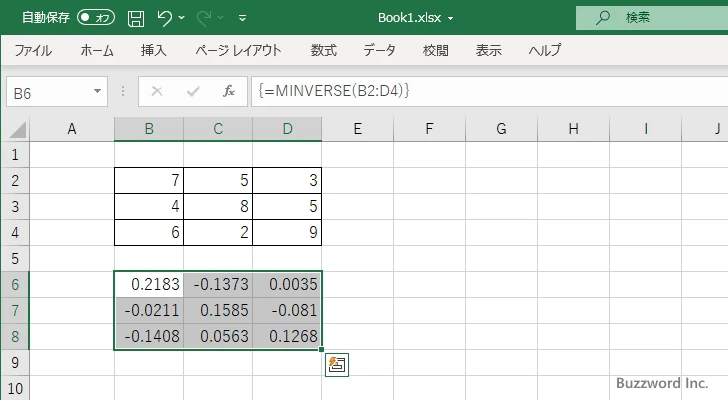This screenshot has height=400, width=728.
Task: Click cell D2 containing 3
Action: 287,181
